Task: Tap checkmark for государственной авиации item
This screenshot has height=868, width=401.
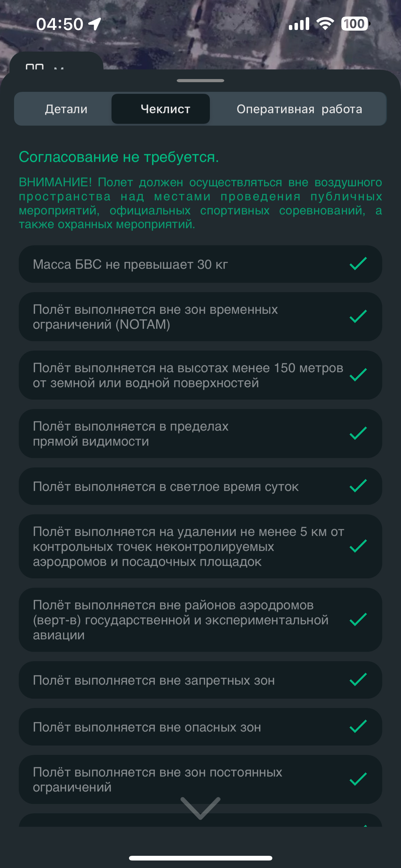Action: [x=358, y=620]
